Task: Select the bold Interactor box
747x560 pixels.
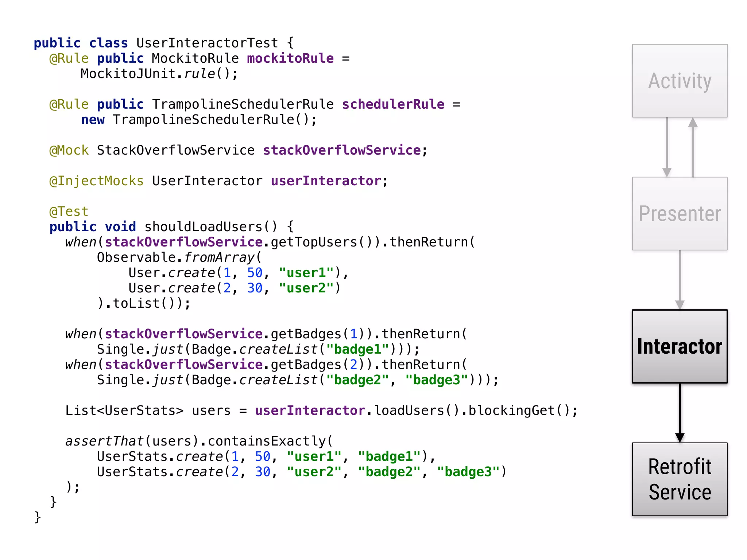Action: [680, 346]
